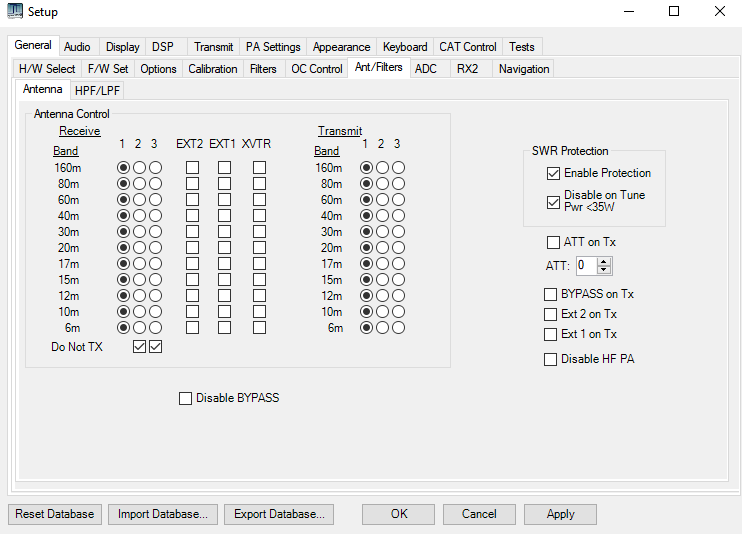Click the Reset Database button
Screen dimensions: 742x534
(55, 514)
